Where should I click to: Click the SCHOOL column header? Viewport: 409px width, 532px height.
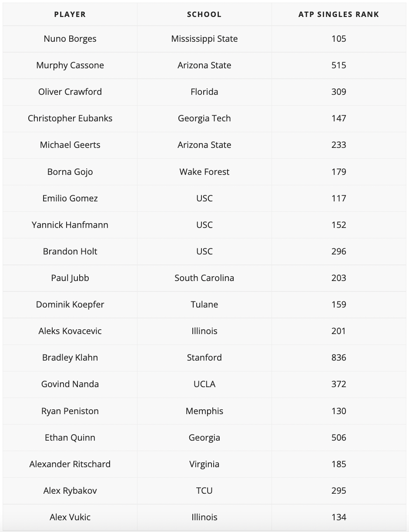pyautogui.click(x=204, y=14)
